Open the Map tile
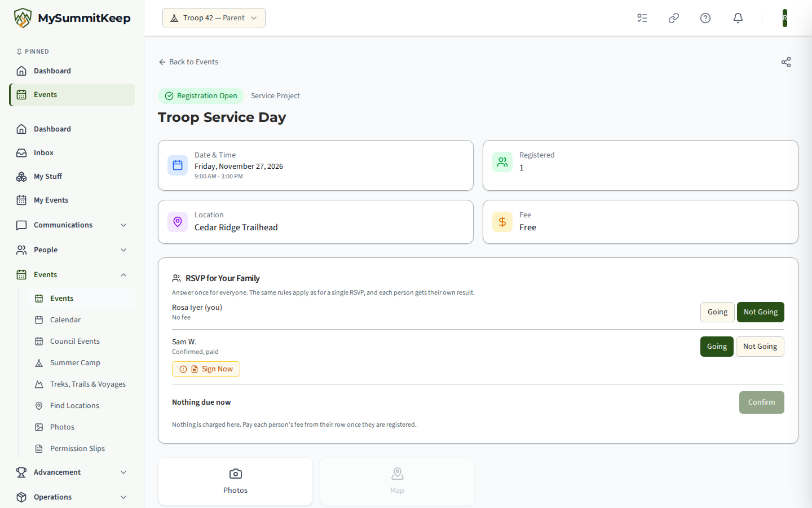Viewport: 812px width, 508px height. pos(398,481)
